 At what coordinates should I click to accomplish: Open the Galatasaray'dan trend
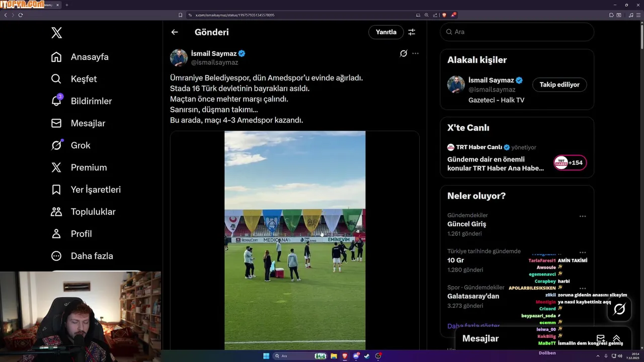click(x=473, y=296)
